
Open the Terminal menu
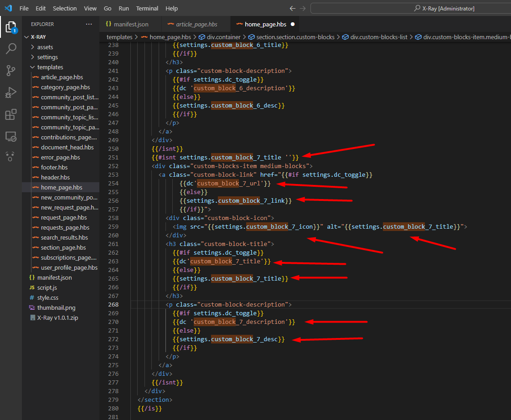click(147, 9)
